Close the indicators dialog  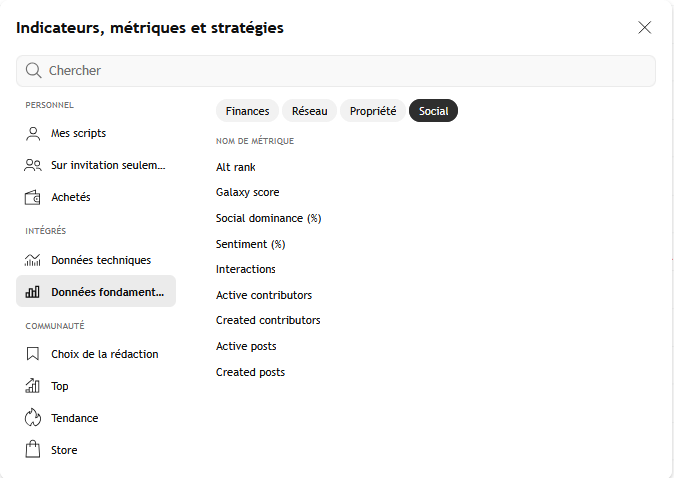pos(645,28)
